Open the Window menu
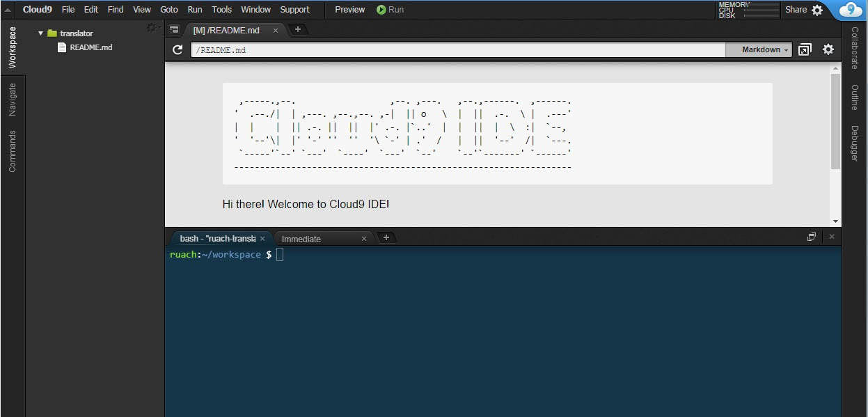 click(256, 10)
